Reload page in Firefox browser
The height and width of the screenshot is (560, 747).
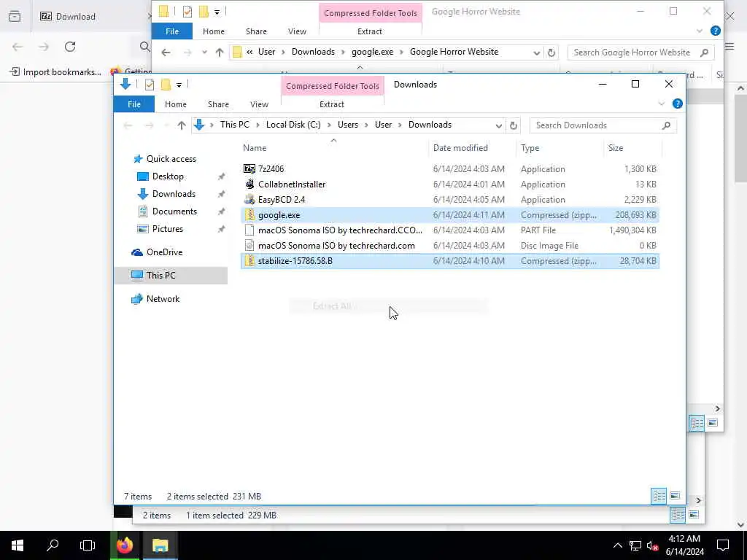[x=70, y=47]
